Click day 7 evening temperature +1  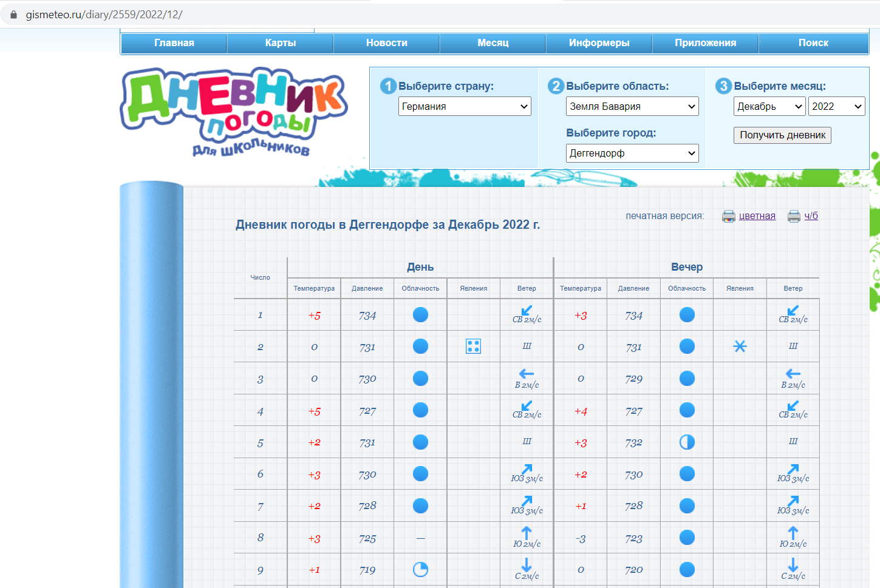[x=581, y=506]
